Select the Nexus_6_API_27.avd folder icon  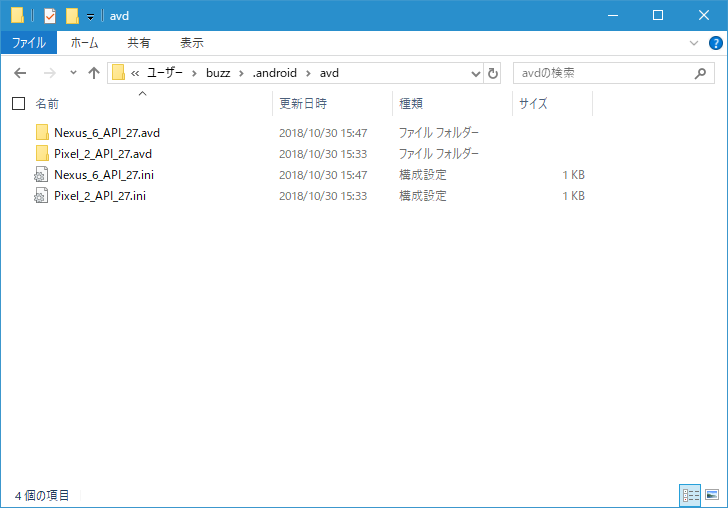(42, 132)
